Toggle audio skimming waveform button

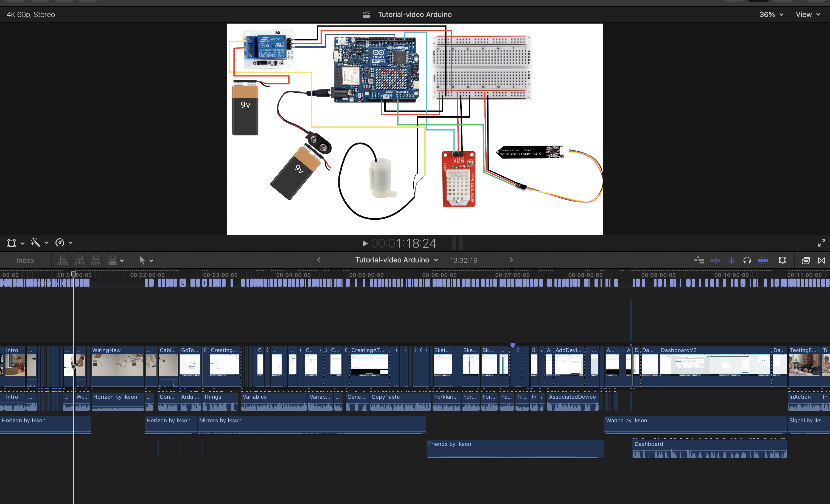(x=731, y=261)
